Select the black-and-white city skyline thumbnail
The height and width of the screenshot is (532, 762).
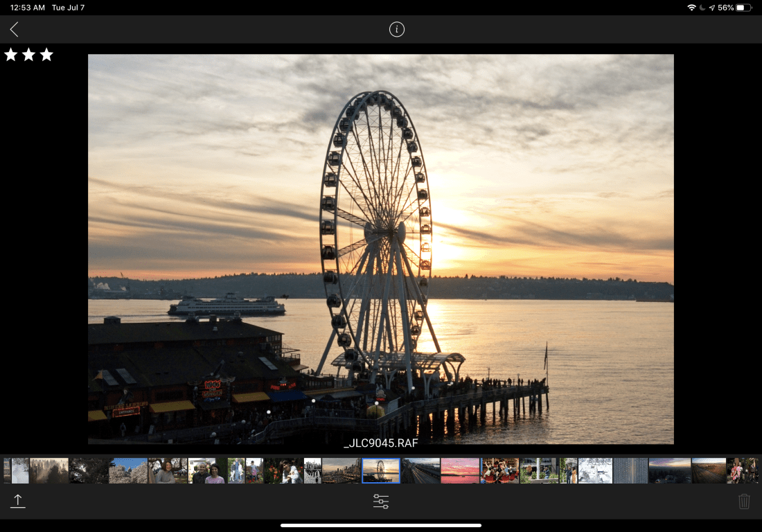312,470
